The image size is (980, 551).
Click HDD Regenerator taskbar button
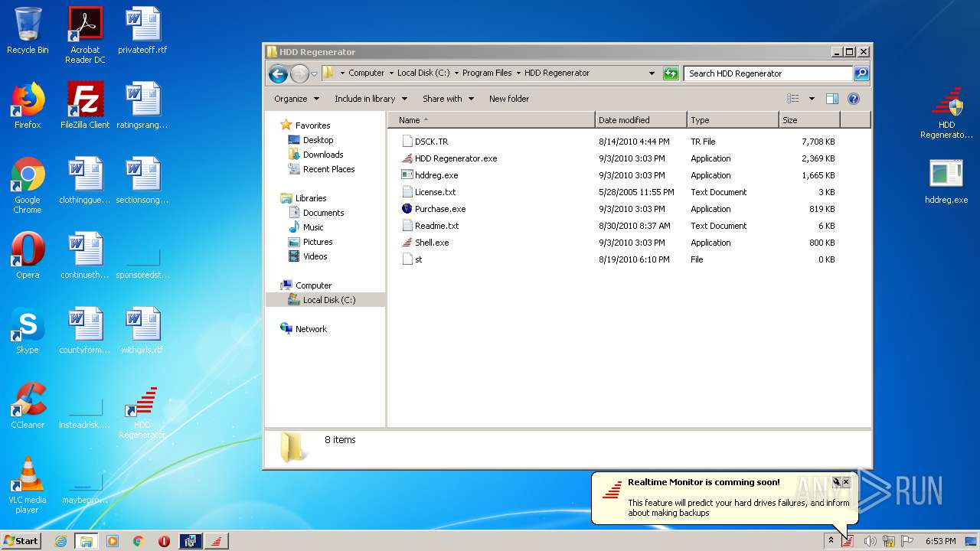(216, 541)
